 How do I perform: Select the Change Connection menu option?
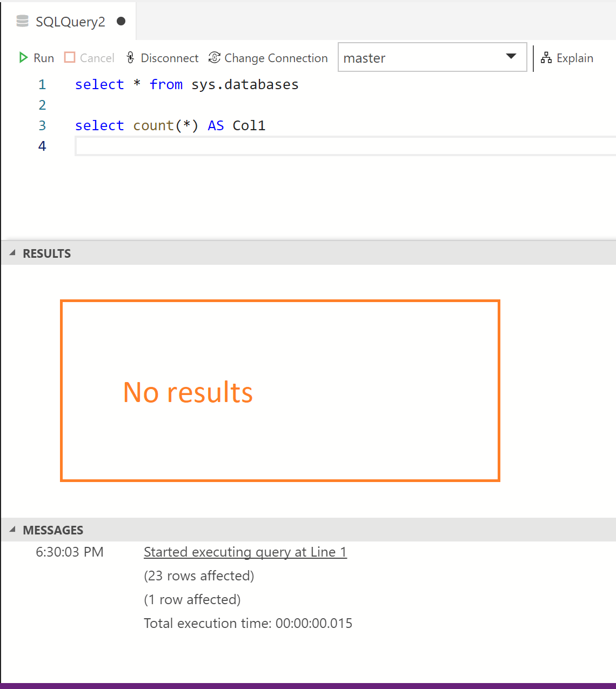276,58
